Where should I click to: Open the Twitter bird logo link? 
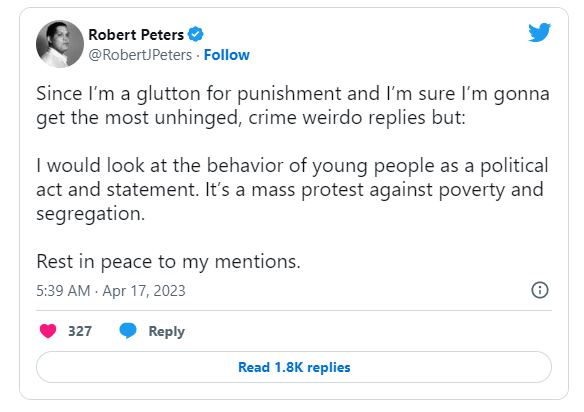pos(539,32)
